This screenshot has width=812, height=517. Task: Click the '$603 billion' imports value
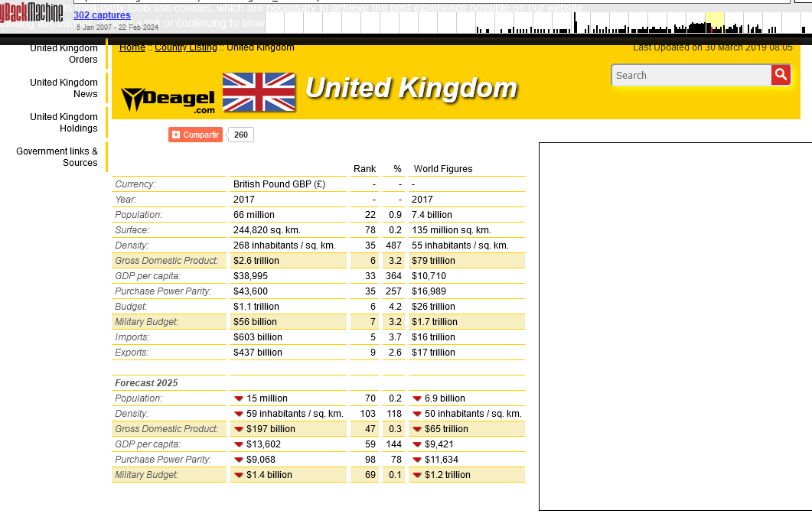pyautogui.click(x=257, y=337)
